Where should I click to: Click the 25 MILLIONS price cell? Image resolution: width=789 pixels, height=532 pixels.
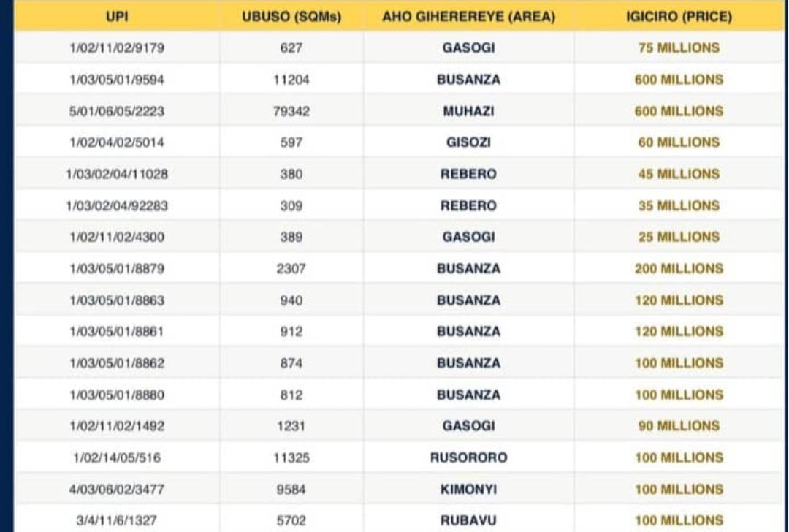coord(679,237)
